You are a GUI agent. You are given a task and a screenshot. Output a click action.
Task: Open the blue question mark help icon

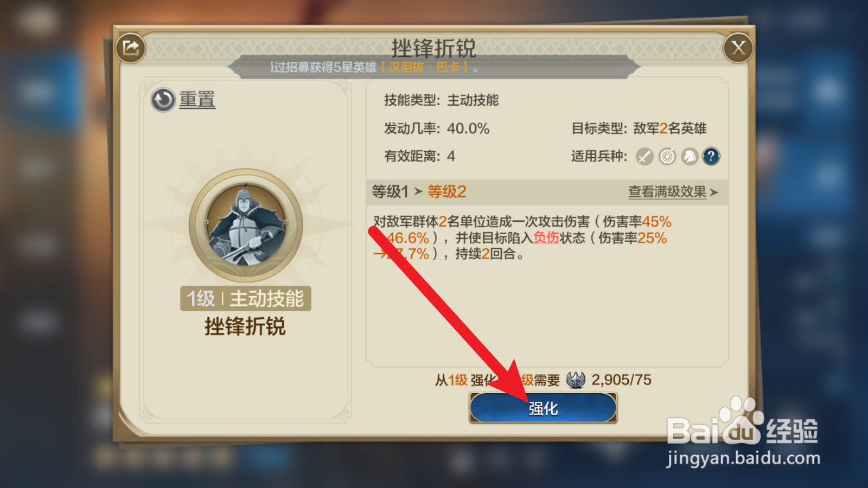coord(711,157)
